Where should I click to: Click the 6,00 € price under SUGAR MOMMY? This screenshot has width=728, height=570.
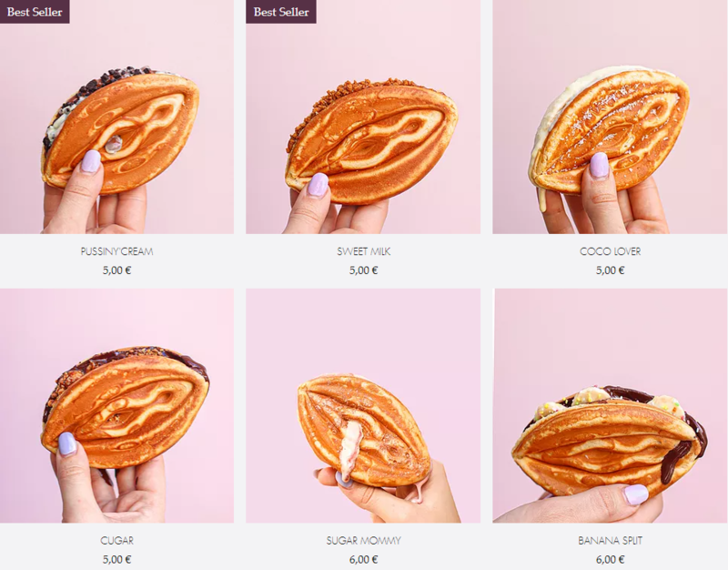(363, 559)
